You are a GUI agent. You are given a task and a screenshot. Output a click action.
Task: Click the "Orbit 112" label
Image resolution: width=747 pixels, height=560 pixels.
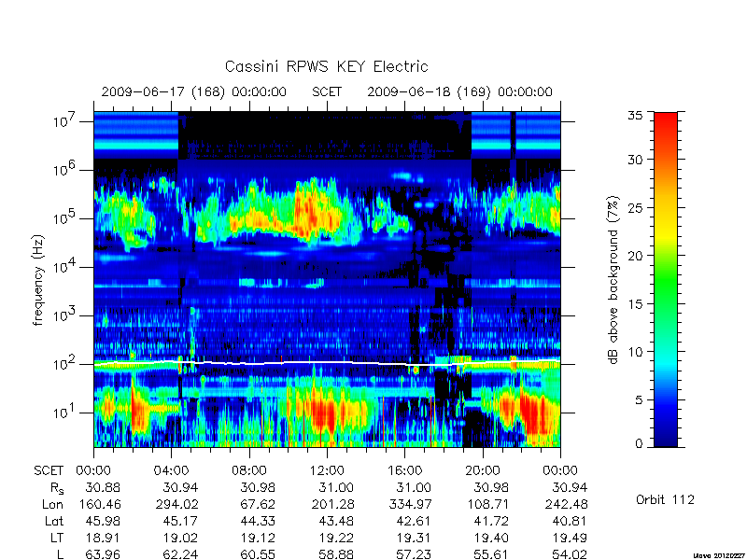click(665, 499)
